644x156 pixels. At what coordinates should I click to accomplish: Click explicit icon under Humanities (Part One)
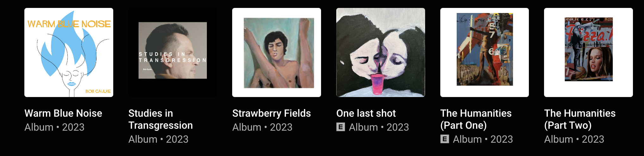click(445, 139)
